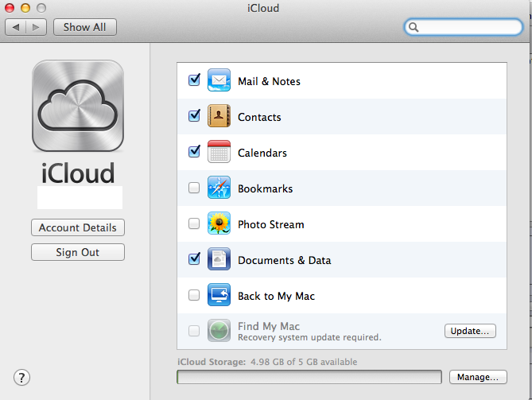Uncheck the Mail & Notes checkbox
532x400 pixels.
click(x=194, y=80)
